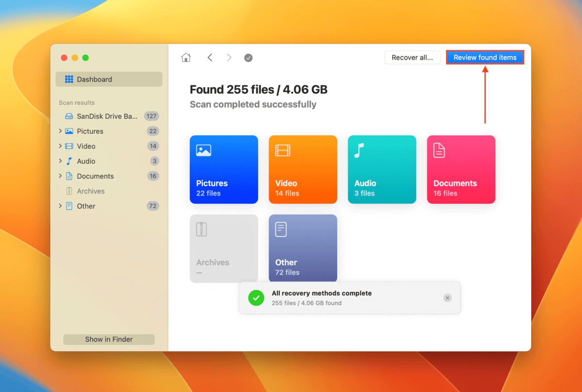Click the green success checkmark icon
582x392 pixels.
click(256, 298)
